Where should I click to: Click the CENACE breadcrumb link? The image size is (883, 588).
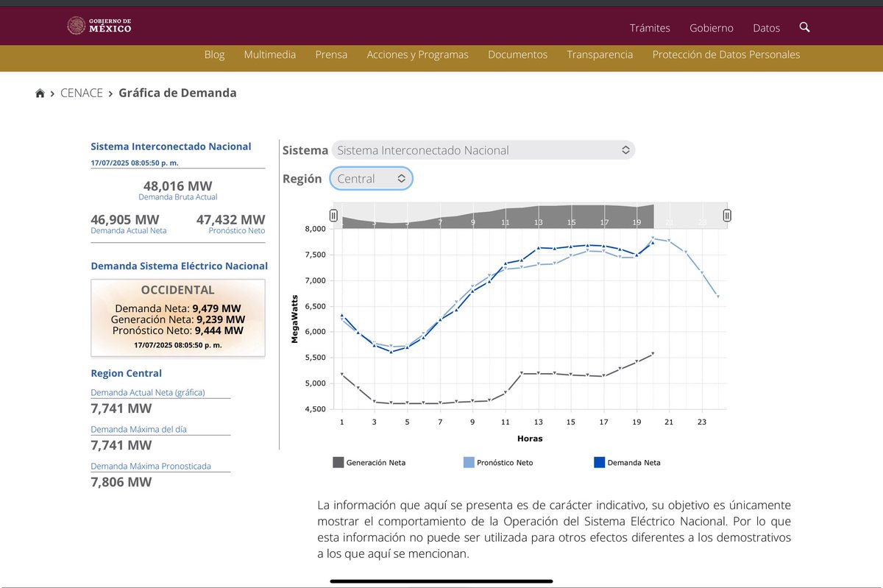82,92
